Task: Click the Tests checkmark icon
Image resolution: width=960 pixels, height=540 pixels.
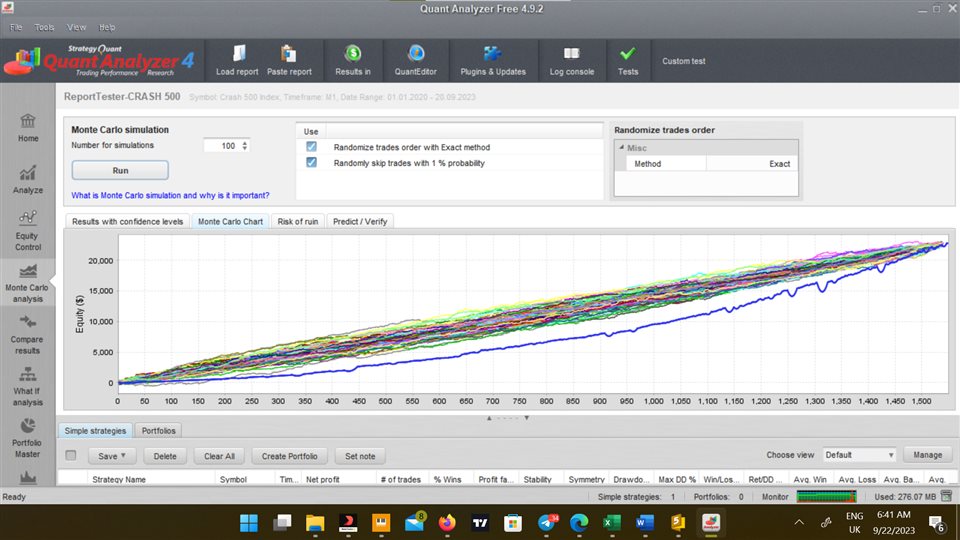Action: pyautogui.click(x=627, y=54)
